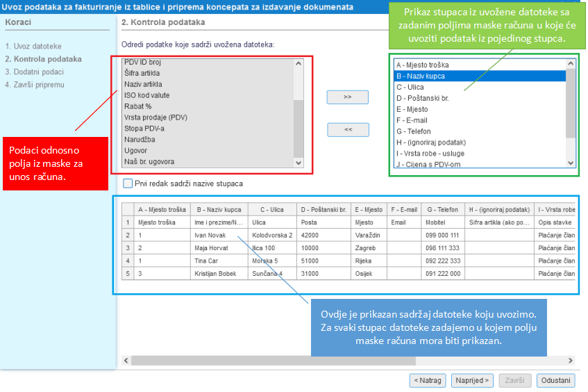Enable 'Prvi redak sadrži nazive stupaca' checkbox

click(127, 183)
